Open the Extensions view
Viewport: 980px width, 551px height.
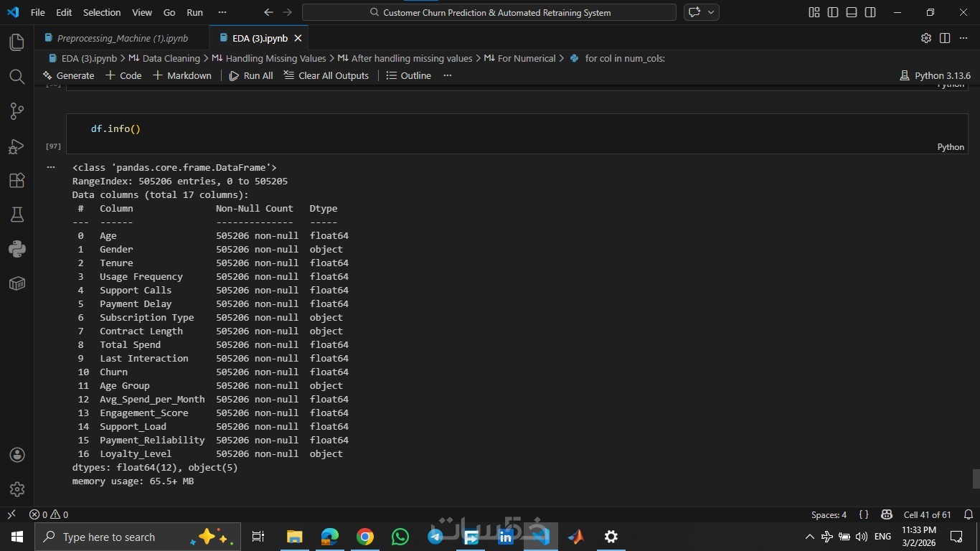17,180
